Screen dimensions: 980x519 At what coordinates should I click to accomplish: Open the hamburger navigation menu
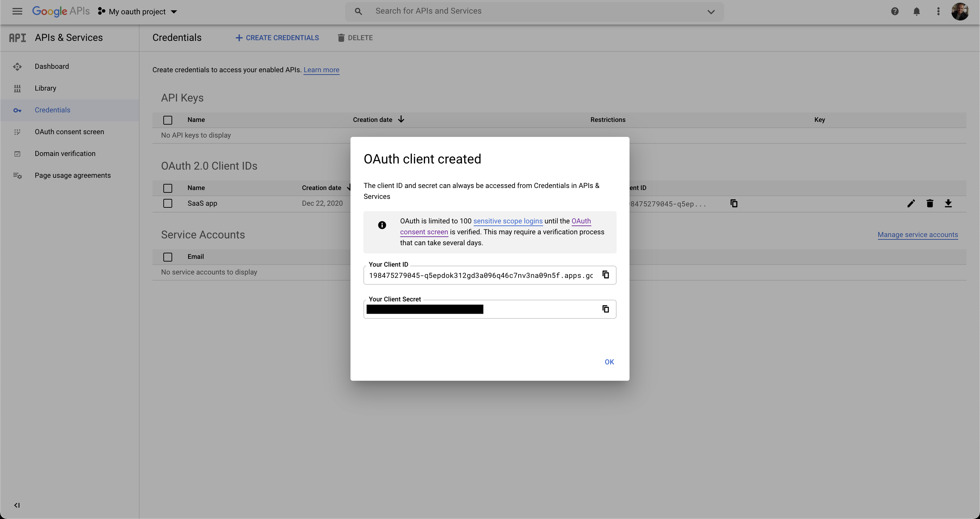(x=17, y=12)
